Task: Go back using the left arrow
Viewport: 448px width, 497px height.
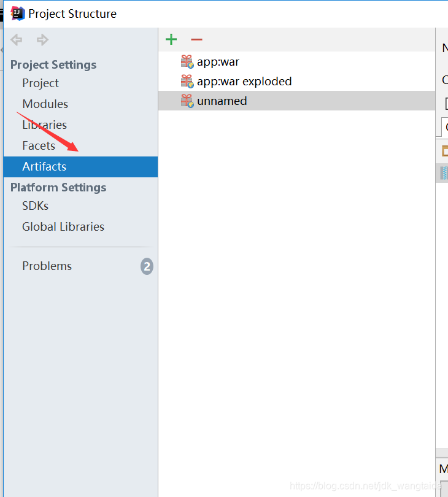Action: [17, 40]
